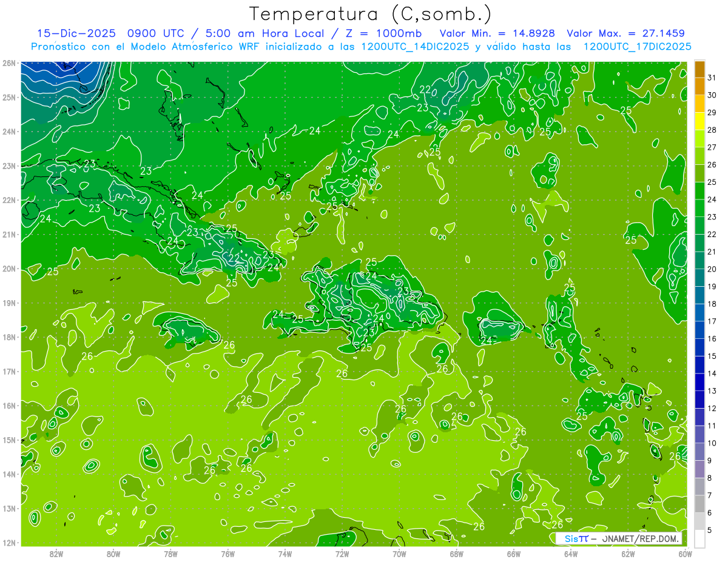Viewport: 728px width, 562px height.
Task: Click the '26N' latitude axis label
Action: point(9,63)
